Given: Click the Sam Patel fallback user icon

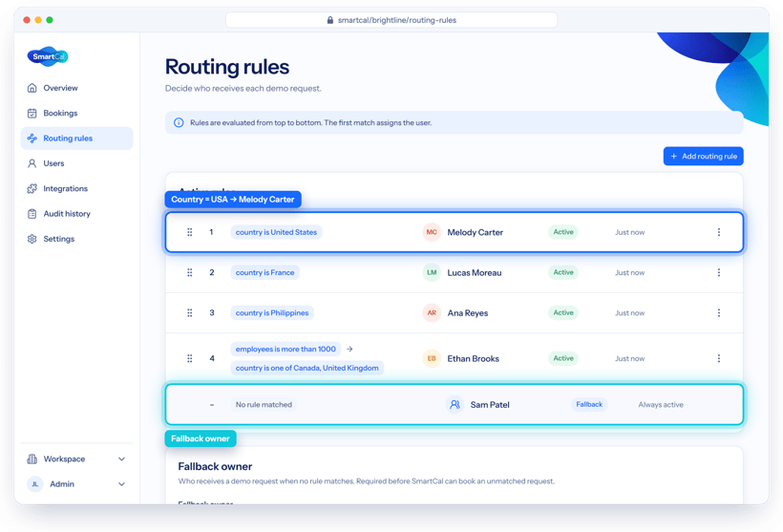Looking at the screenshot, I should tap(455, 405).
